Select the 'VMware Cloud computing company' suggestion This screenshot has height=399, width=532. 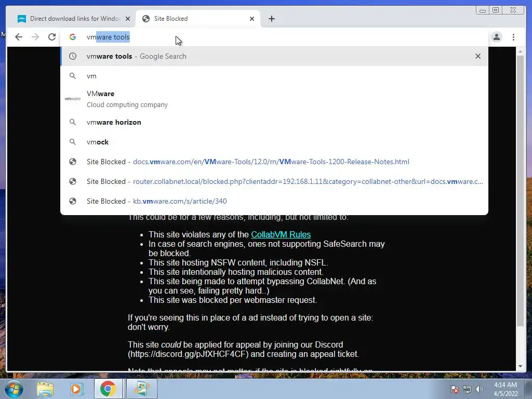tap(274, 99)
